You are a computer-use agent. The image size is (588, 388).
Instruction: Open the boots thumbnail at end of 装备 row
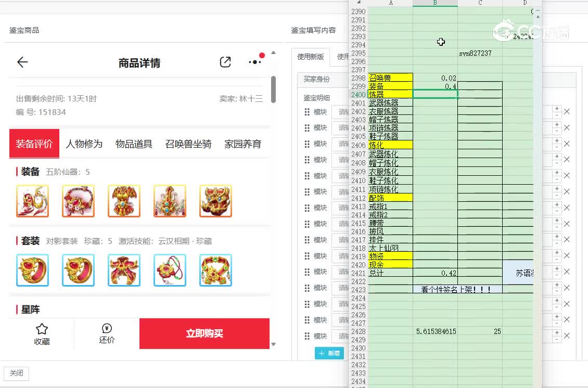pyautogui.click(x=215, y=201)
